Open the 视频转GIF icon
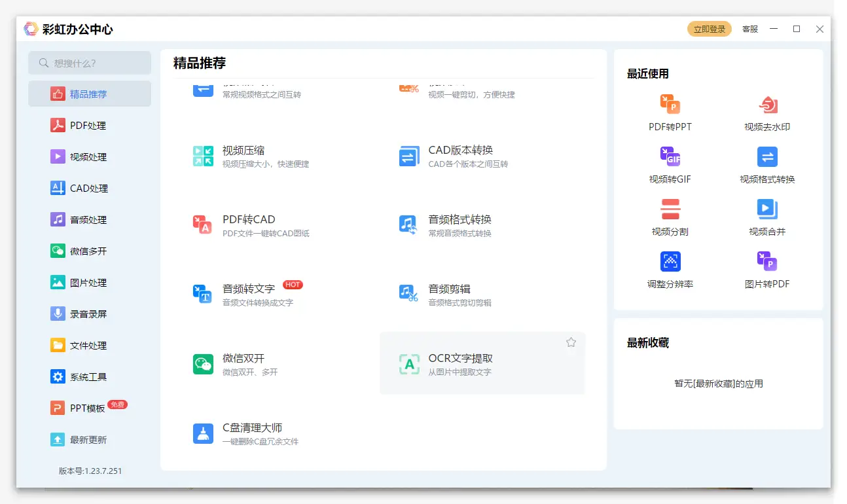Screen dimensions: 847x504 (x=670, y=157)
